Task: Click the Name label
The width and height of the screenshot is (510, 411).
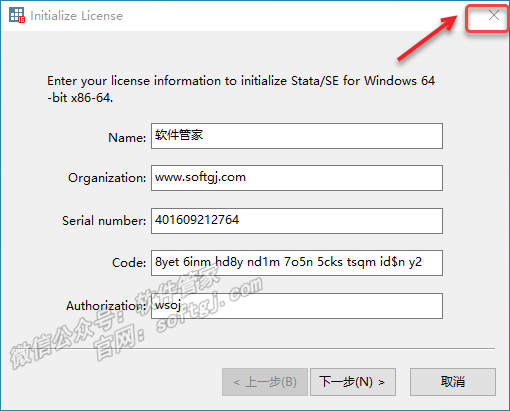Action: pyautogui.click(x=127, y=137)
